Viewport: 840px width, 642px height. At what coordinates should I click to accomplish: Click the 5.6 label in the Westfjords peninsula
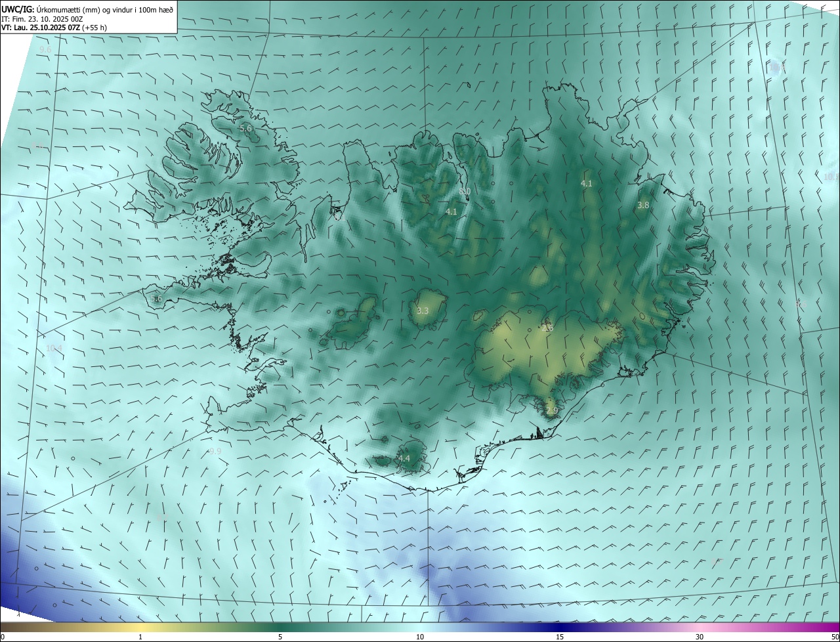pos(245,129)
